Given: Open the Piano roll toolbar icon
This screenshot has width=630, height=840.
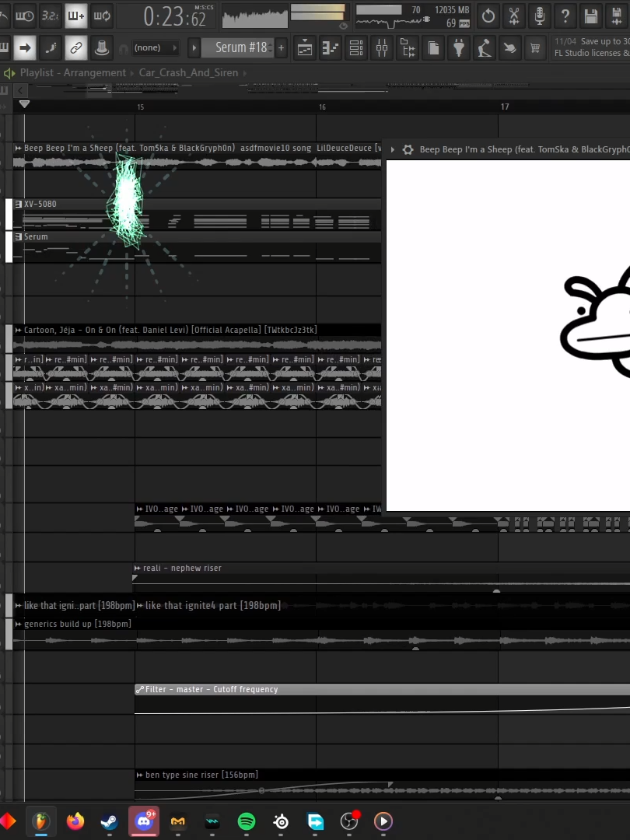Looking at the screenshot, I should [x=330, y=47].
